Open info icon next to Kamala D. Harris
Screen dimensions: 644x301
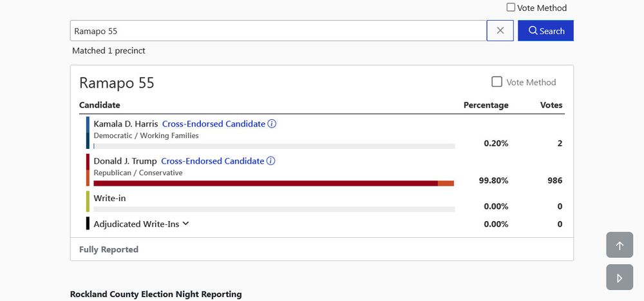tap(272, 124)
